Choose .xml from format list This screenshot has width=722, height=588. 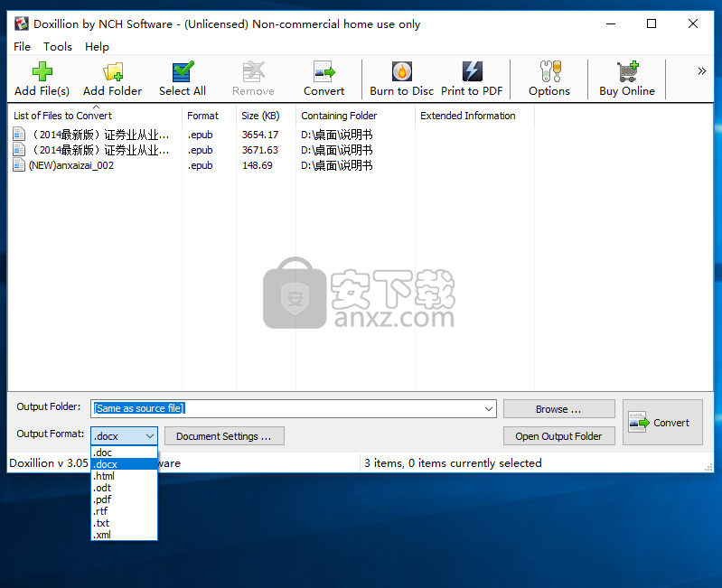(x=125, y=535)
